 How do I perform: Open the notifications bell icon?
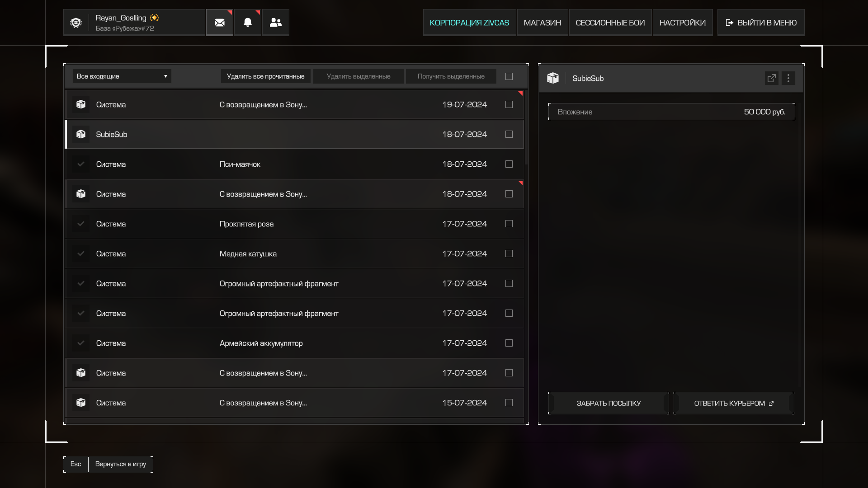coord(248,23)
